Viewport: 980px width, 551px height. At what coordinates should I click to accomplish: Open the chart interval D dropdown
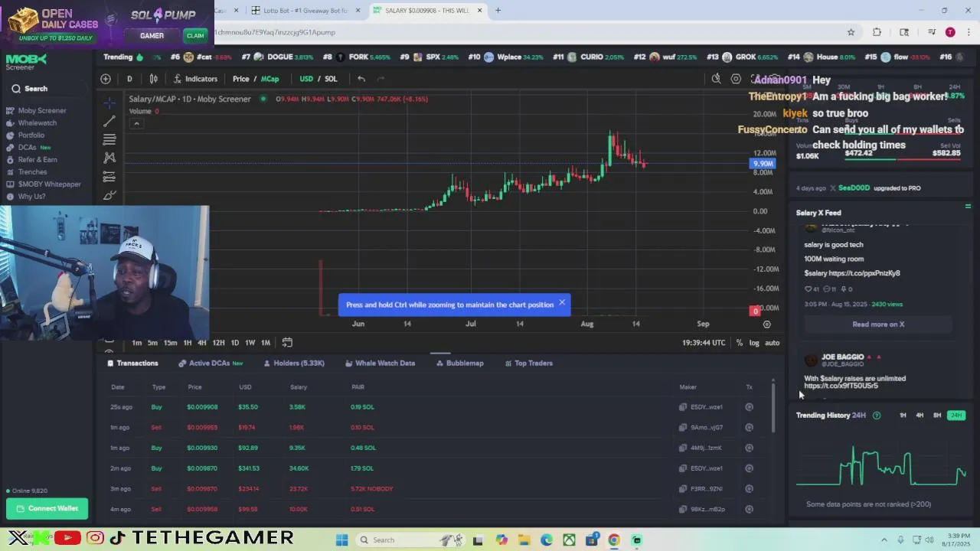pos(129,79)
